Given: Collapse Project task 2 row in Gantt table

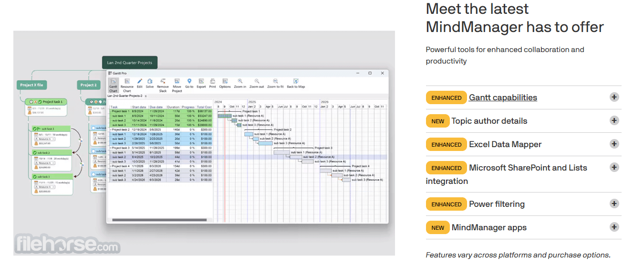Looking at the screenshot, I should pos(110,129).
